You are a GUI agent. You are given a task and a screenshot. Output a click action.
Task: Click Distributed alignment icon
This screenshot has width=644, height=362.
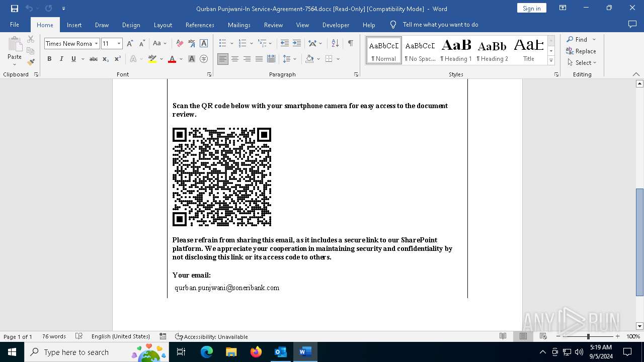(x=271, y=59)
